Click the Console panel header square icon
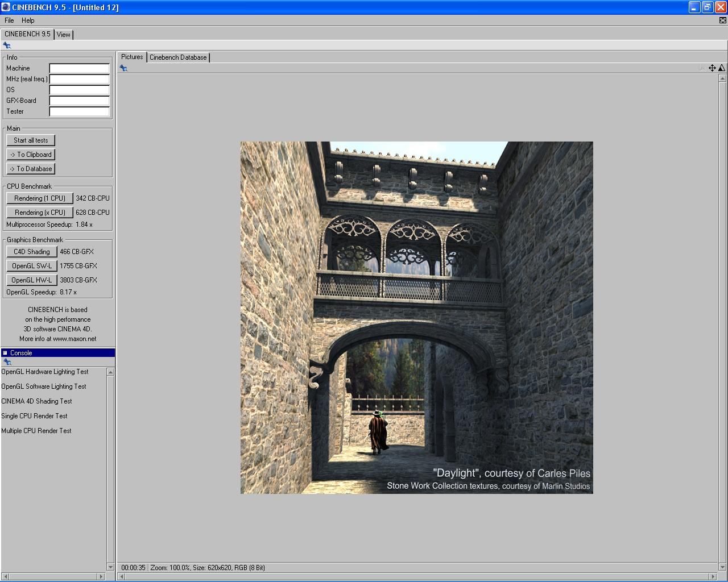 pyautogui.click(x=5, y=353)
